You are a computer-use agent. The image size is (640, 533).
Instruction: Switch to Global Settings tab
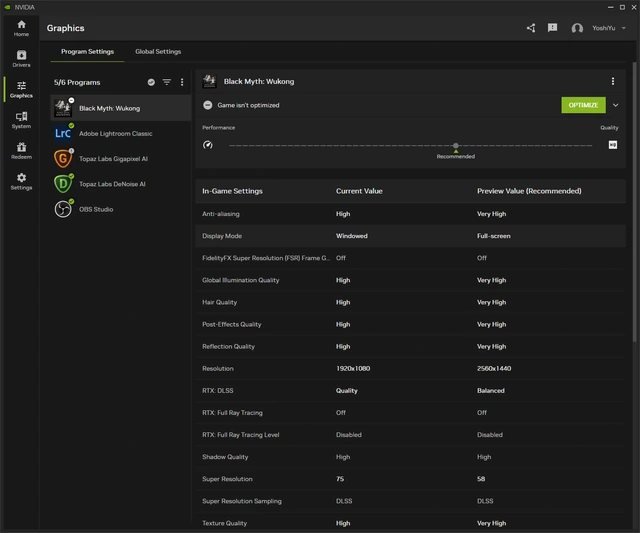pos(158,51)
